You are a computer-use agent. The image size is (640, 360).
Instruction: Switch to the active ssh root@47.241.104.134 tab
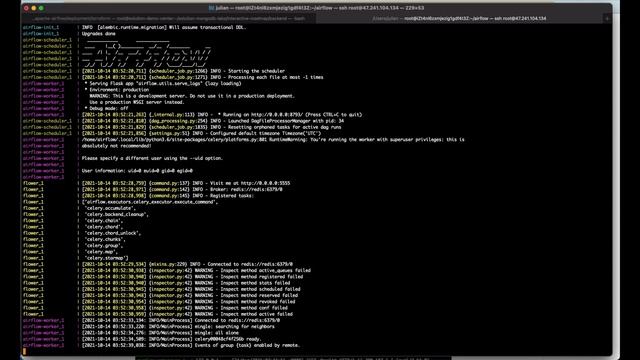tap(459, 18)
